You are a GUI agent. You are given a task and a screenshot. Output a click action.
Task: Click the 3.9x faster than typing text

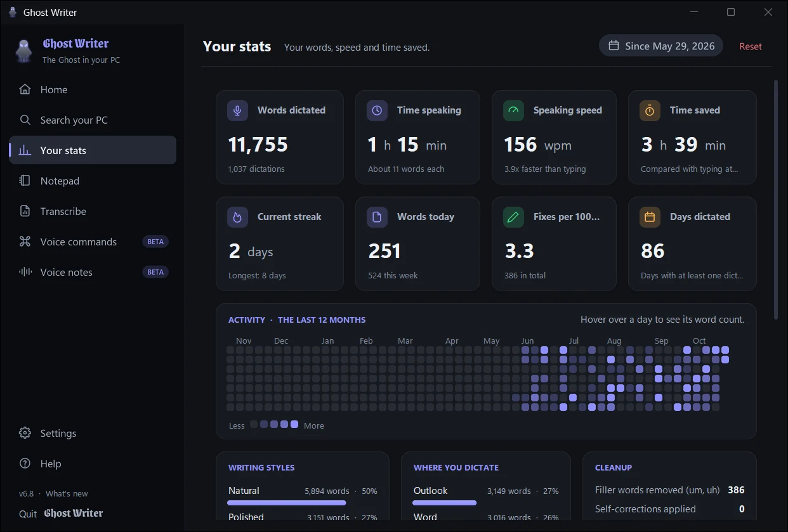[545, 169]
